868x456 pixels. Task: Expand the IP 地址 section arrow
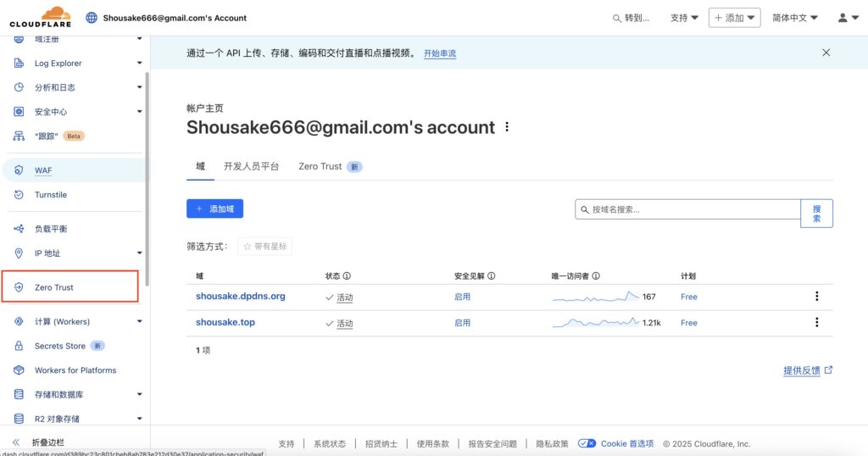(140, 253)
